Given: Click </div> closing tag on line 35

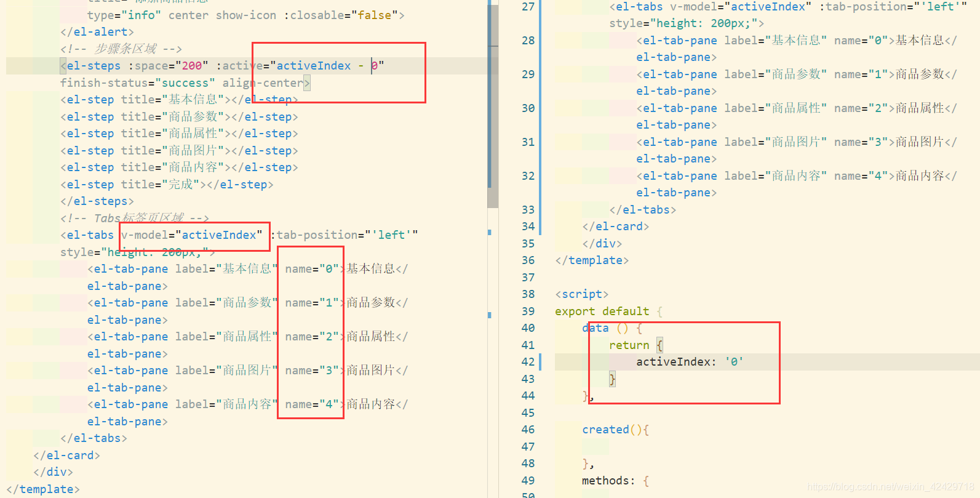Looking at the screenshot, I should 602,244.
